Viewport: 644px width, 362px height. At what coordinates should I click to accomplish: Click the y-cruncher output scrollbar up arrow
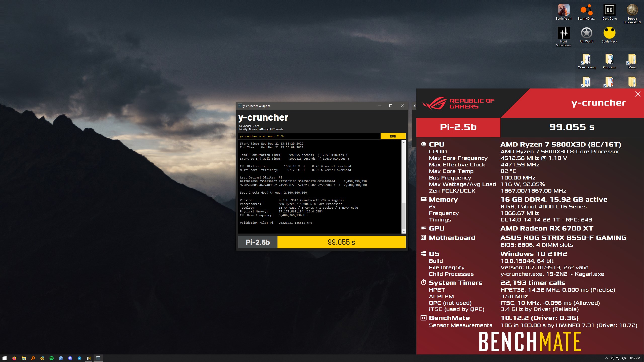click(x=404, y=143)
